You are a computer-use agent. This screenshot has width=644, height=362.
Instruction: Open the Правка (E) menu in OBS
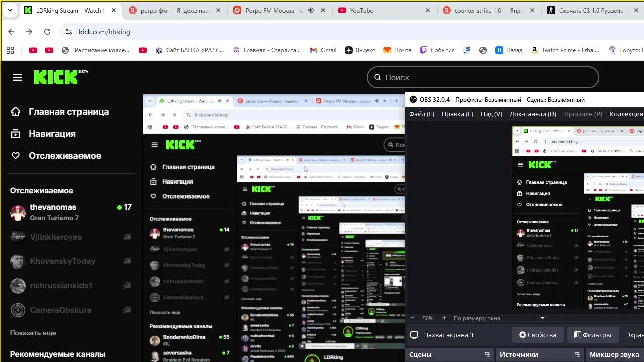457,114
